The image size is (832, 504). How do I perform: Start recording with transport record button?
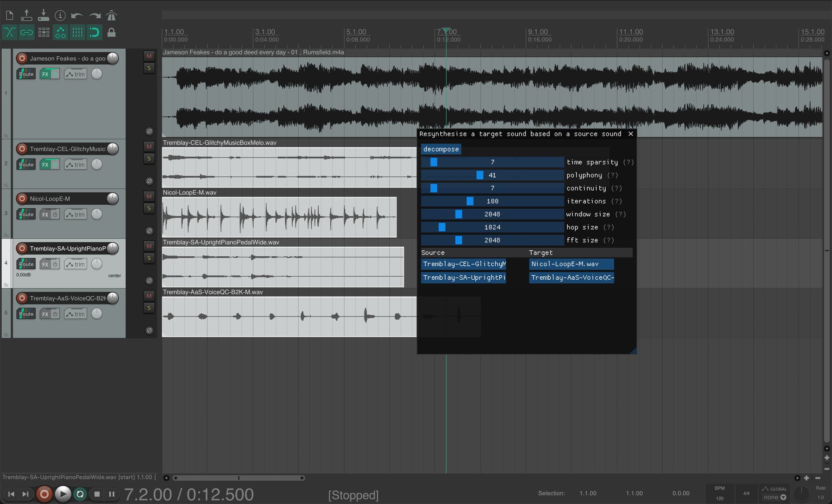tap(44, 494)
